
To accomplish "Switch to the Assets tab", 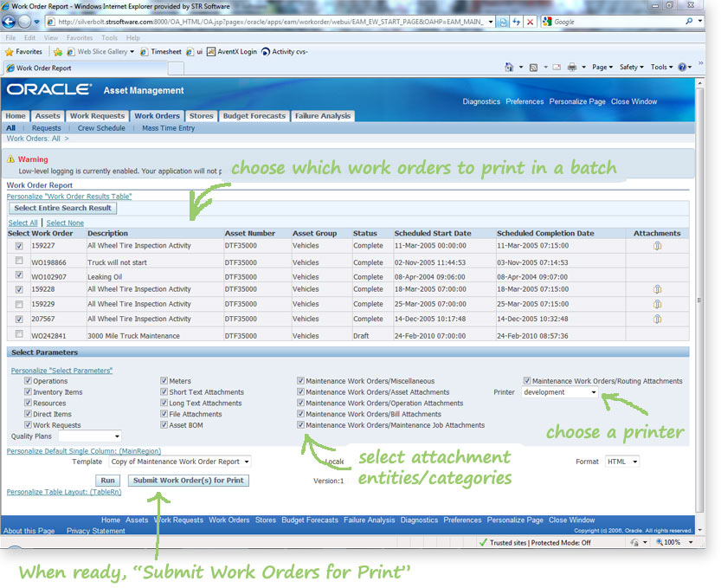I will [48, 116].
